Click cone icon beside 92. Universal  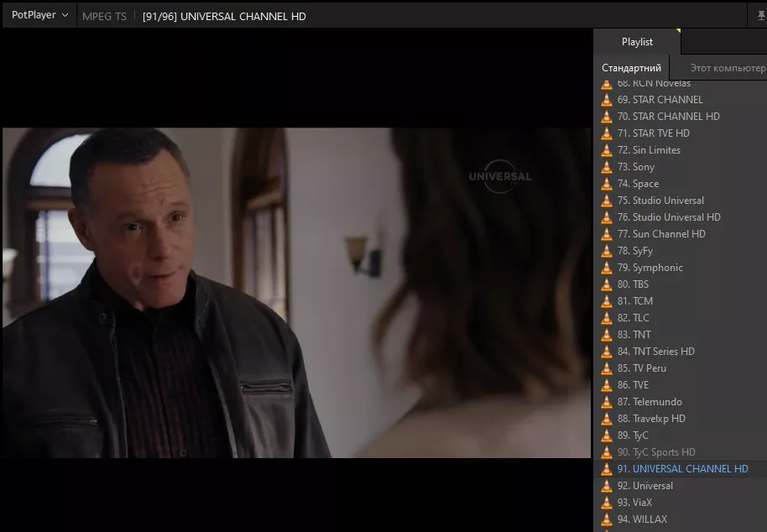[x=607, y=486]
